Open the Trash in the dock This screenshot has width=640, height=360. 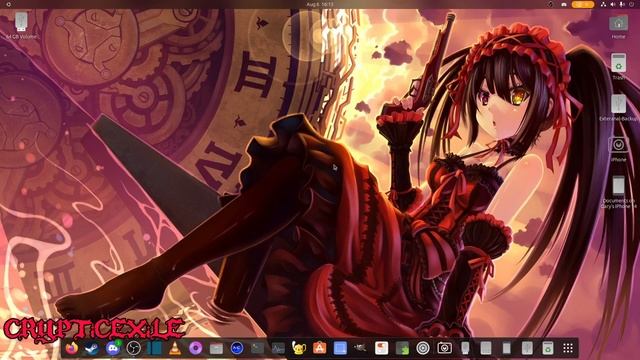coord(548,348)
